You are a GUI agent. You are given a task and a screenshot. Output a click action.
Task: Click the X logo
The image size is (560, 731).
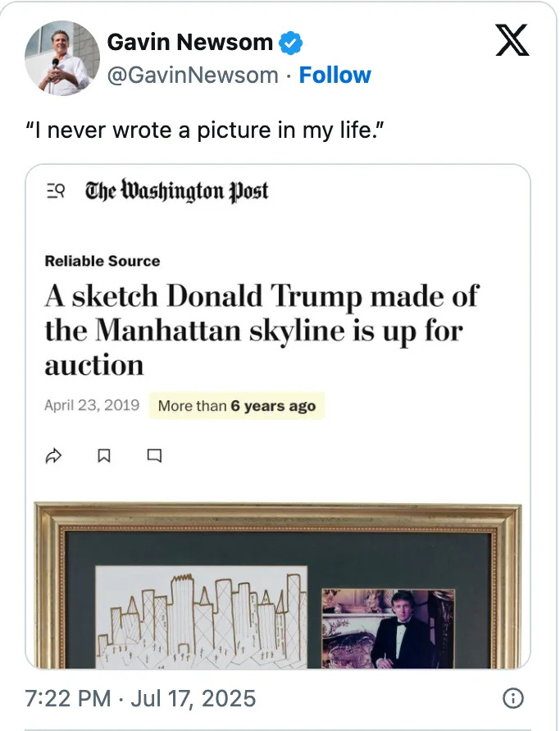512,40
